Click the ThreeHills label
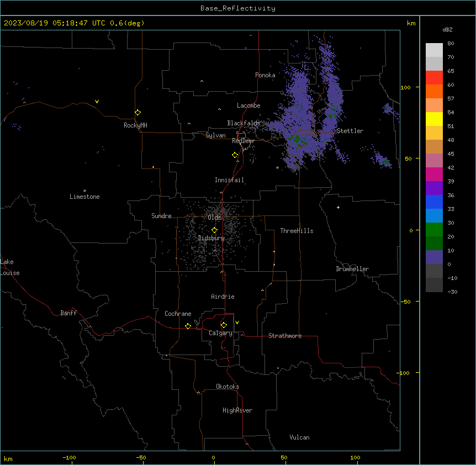The width and height of the screenshot is (476, 465). pos(297,231)
